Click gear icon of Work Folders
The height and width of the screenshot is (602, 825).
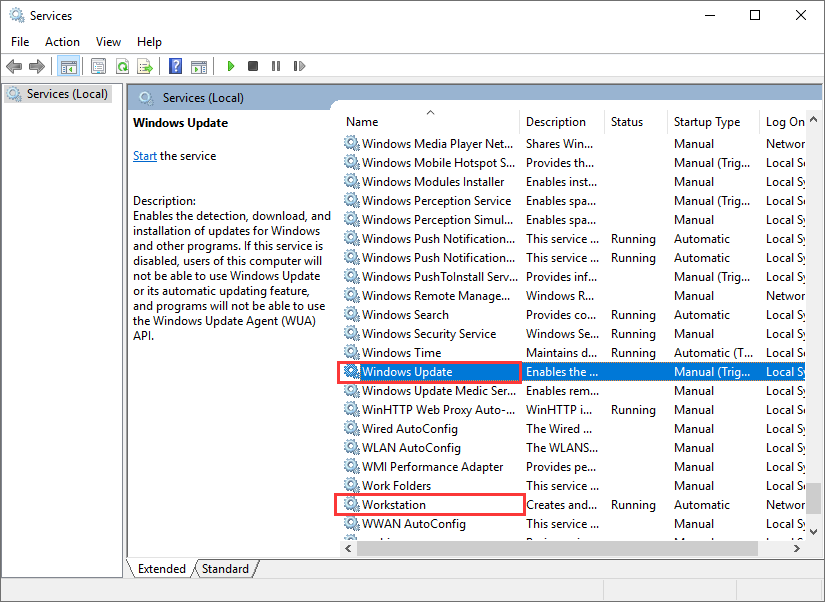(351, 485)
